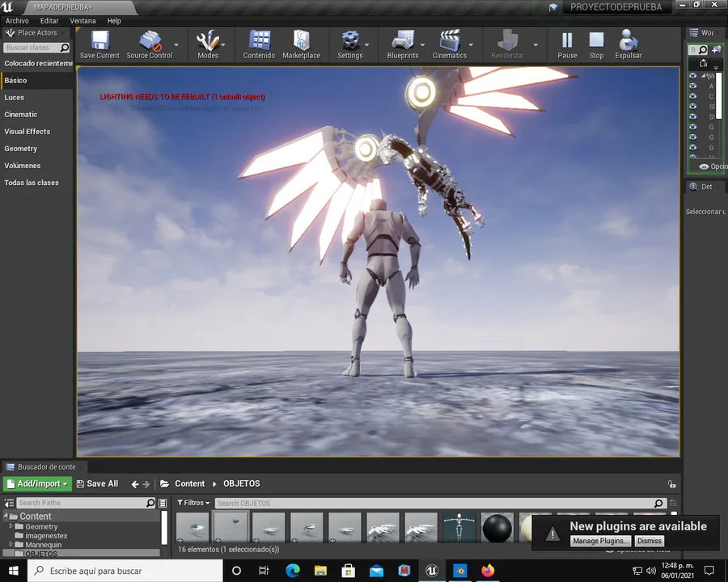Click Save All in the content browser
This screenshot has height=582, width=728.
(98, 483)
